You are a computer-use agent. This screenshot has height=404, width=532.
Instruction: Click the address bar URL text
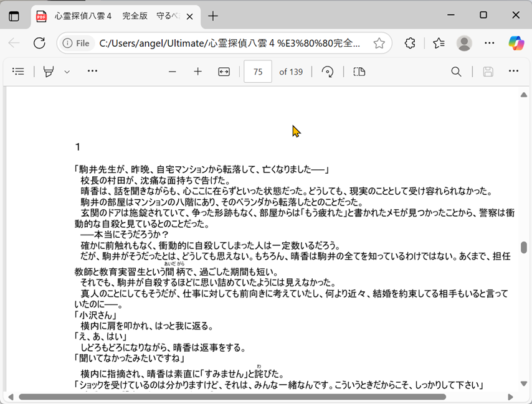pyautogui.click(x=230, y=44)
